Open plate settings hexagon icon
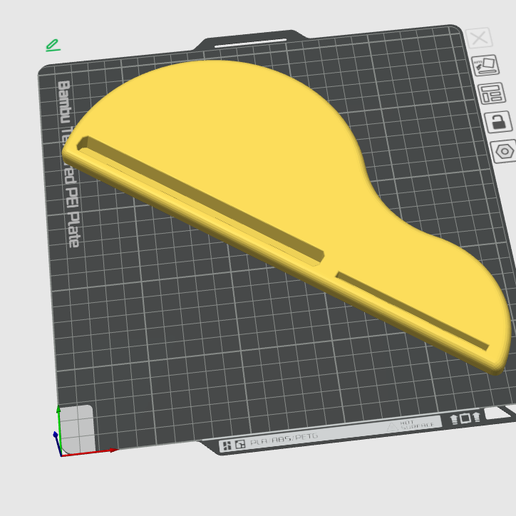The image size is (516, 516). point(504,151)
